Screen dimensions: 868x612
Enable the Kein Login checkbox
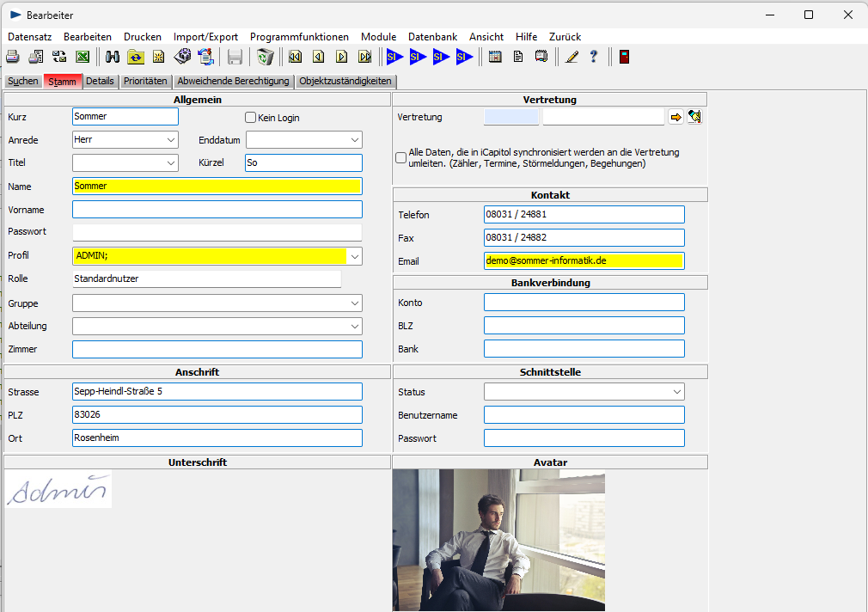click(251, 118)
